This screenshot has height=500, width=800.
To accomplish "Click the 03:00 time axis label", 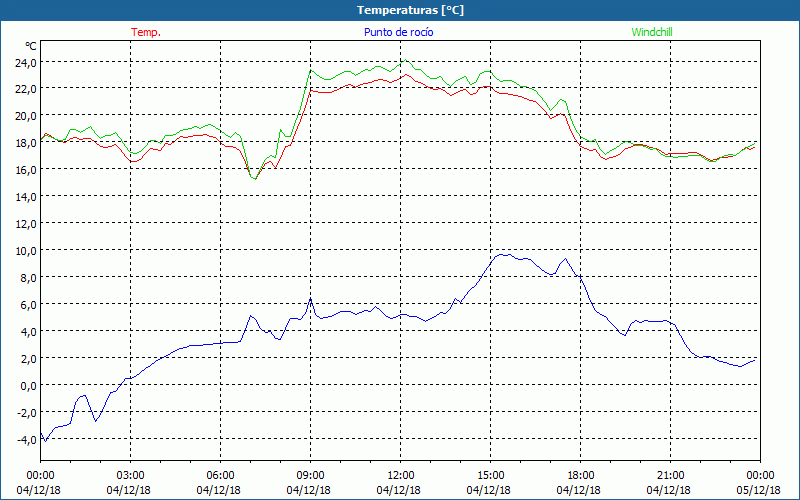I will point(130,476).
